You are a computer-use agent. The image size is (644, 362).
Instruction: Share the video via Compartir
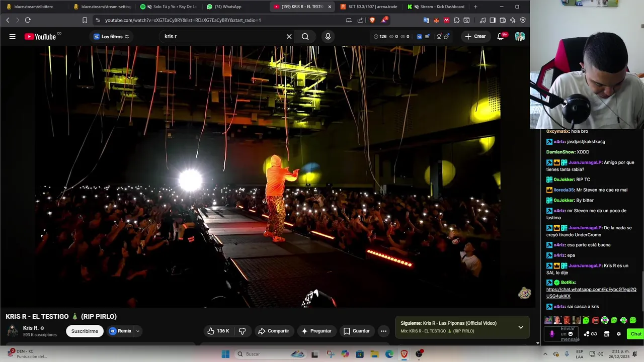click(x=274, y=331)
